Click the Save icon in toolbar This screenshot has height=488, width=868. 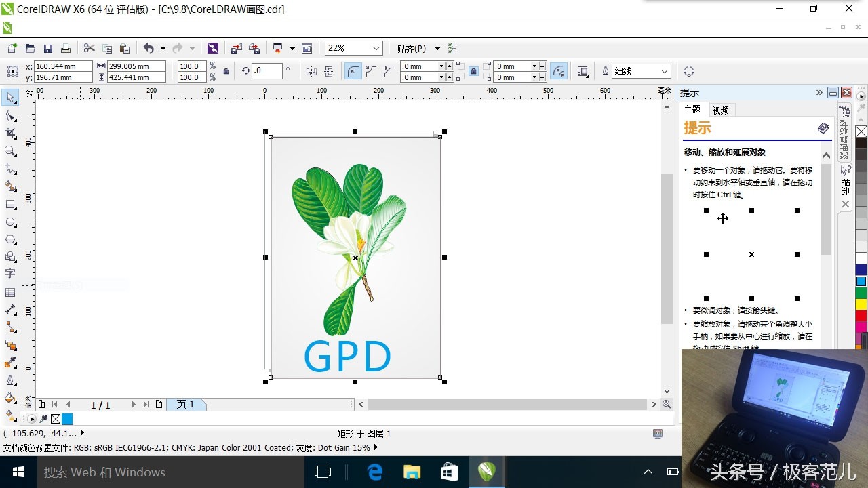click(48, 49)
